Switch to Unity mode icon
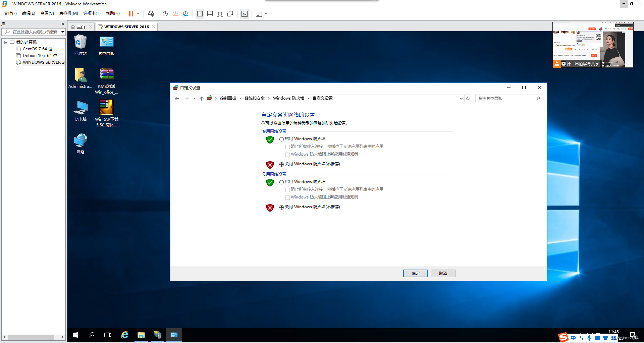644x343 pixels. pos(230,14)
